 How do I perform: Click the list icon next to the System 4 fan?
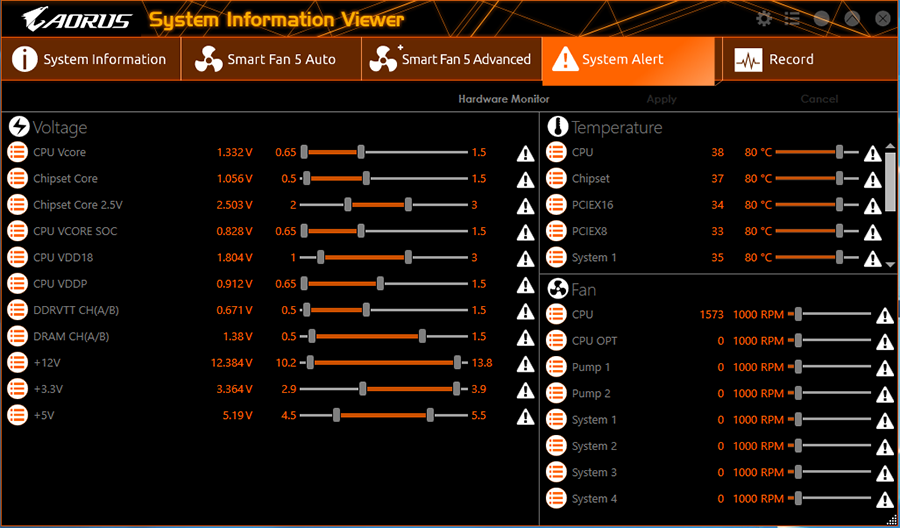pyautogui.click(x=556, y=499)
